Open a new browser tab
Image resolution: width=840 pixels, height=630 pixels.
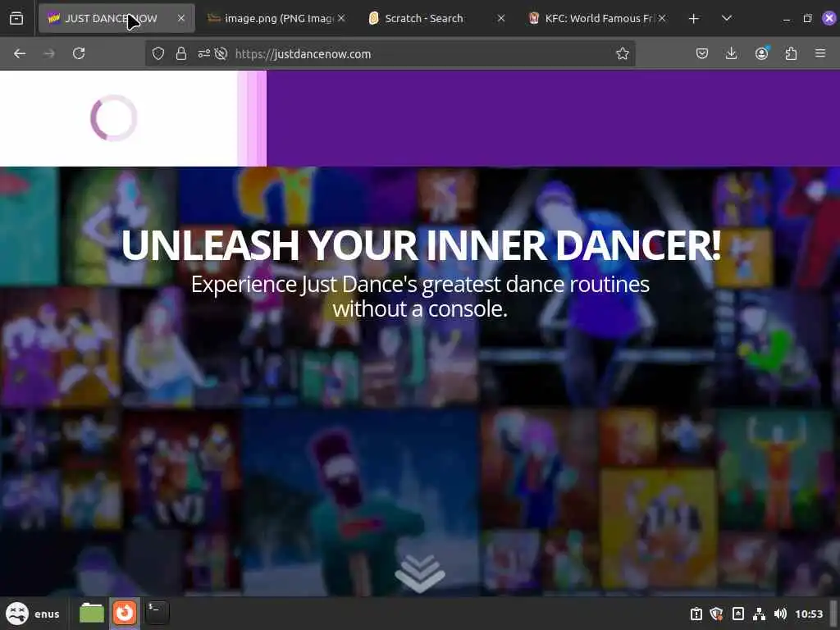coord(694,18)
